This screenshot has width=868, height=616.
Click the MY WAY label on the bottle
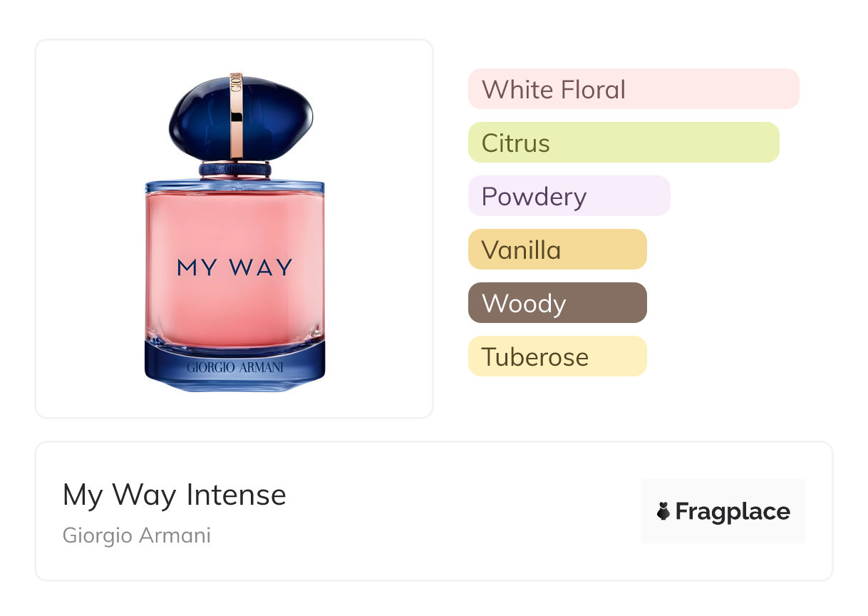coord(234,267)
